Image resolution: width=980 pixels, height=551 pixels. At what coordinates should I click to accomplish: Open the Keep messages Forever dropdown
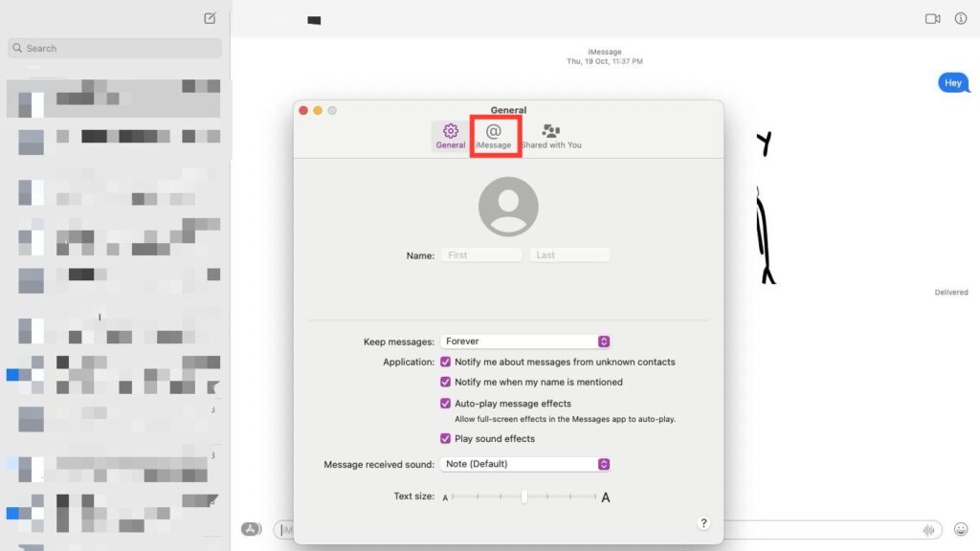525,342
